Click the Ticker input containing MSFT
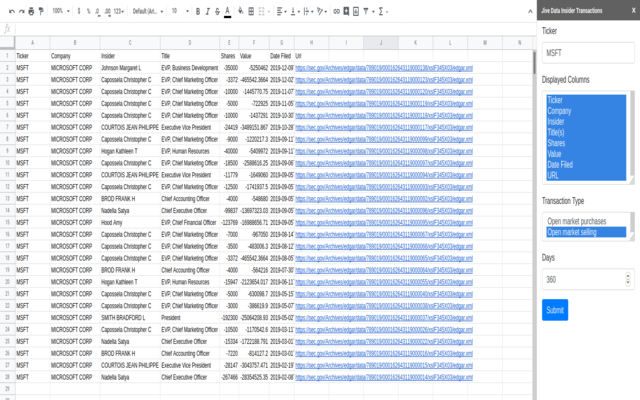640x400 pixels. [588, 53]
